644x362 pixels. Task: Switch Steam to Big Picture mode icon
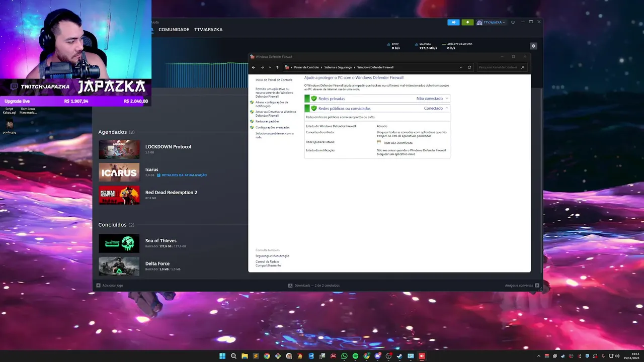pos(513,22)
